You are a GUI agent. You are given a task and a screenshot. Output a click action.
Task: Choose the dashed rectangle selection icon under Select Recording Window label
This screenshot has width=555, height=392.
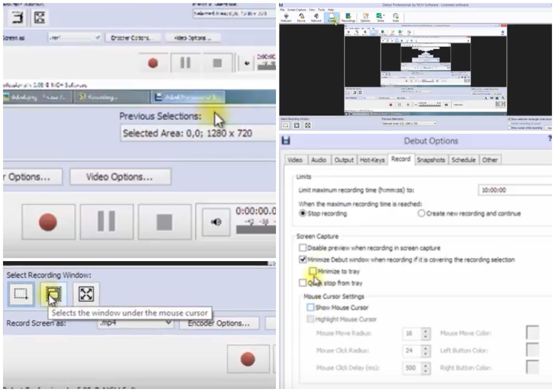21,294
